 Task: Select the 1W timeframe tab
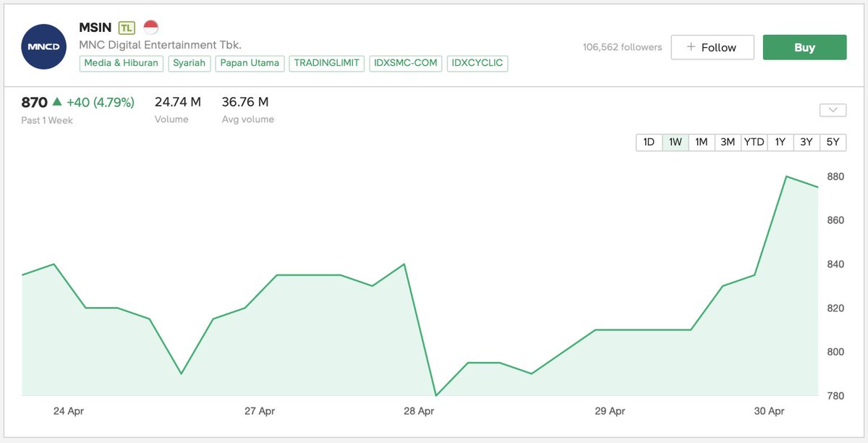[675, 142]
